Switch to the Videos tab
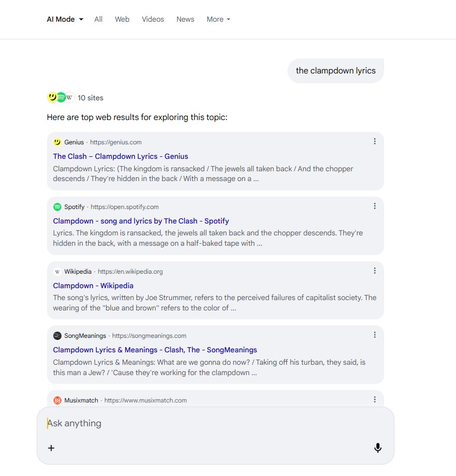Viewport: 456px width, 476px height. [x=153, y=19]
